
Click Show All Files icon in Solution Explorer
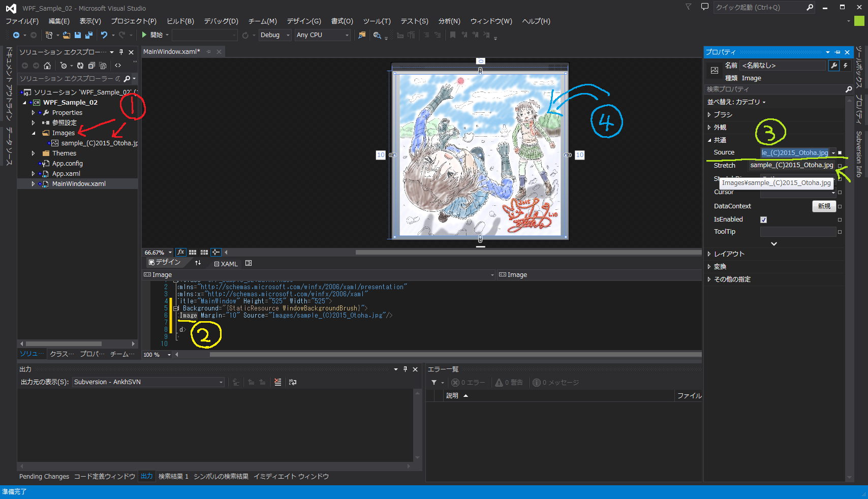(103, 66)
